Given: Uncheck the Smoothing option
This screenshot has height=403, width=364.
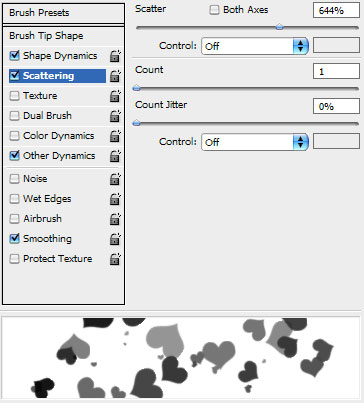Looking at the screenshot, I should tap(14, 239).
